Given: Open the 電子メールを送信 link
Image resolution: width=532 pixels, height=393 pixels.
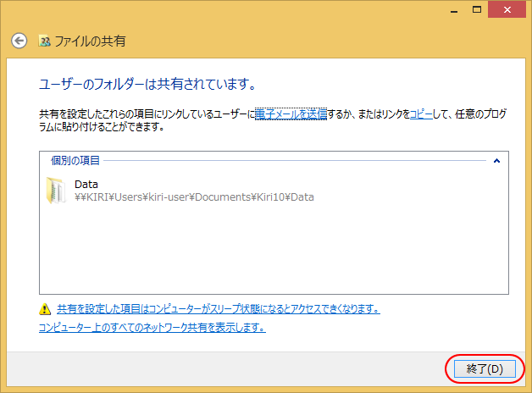Looking at the screenshot, I should [291, 114].
